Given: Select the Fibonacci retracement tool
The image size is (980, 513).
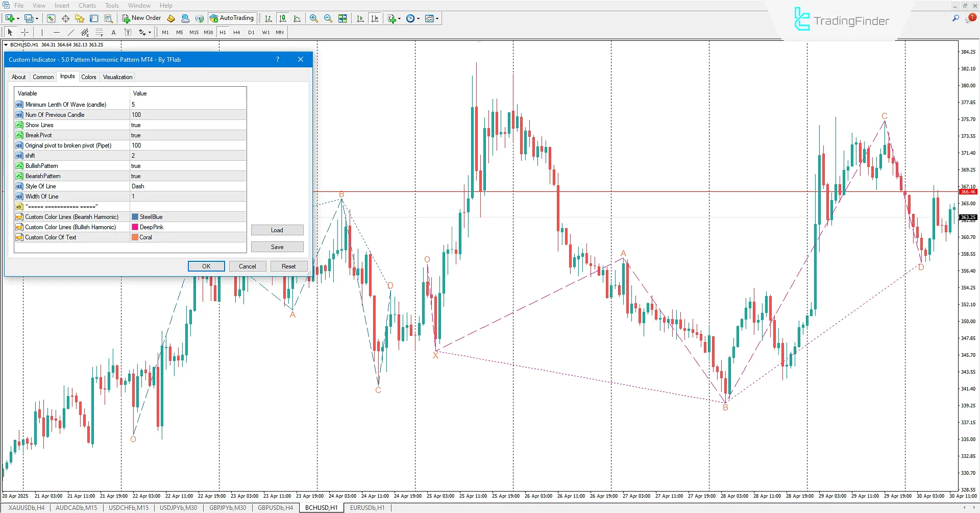Looking at the screenshot, I should click(x=100, y=32).
